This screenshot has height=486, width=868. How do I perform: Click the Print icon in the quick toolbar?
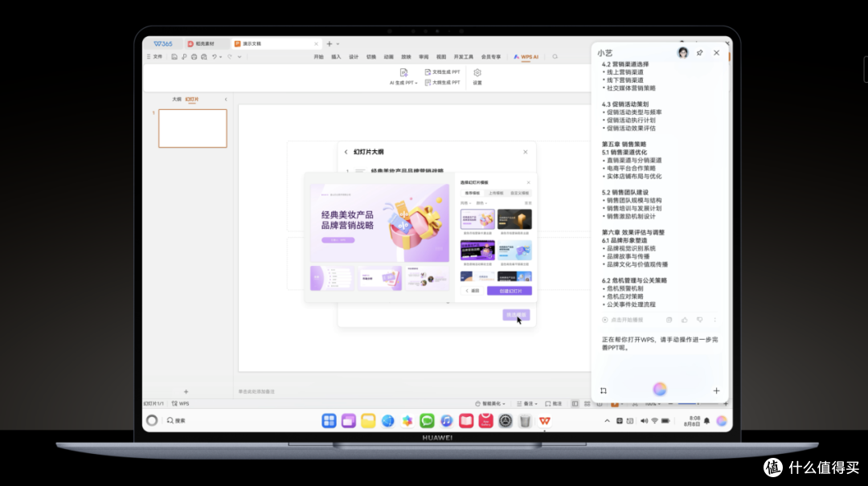194,57
